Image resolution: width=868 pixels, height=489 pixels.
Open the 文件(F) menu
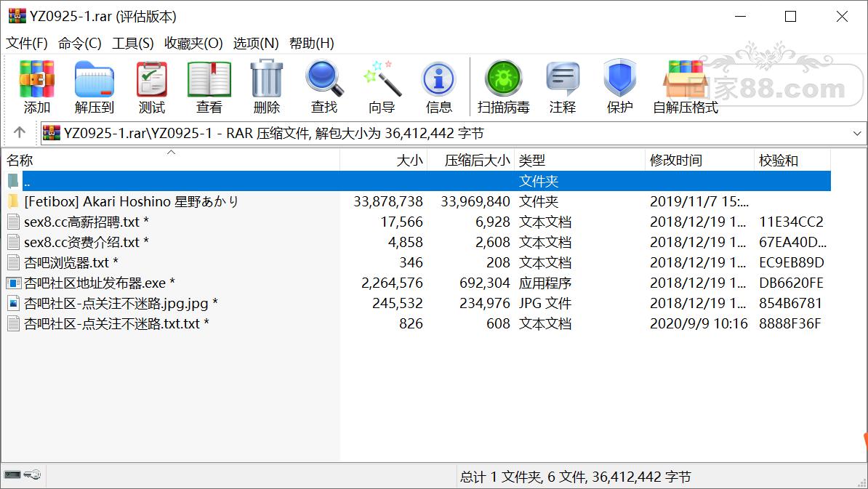[27, 43]
